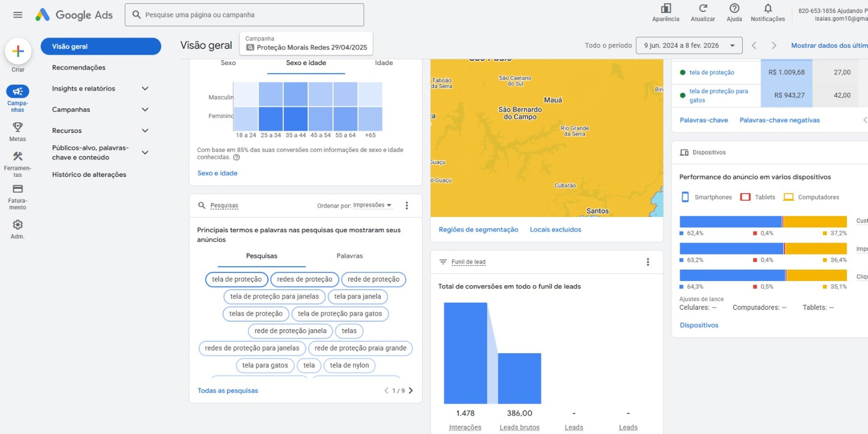Open Palavras-chave negativas link

pyautogui.click(x=779, y=120)
